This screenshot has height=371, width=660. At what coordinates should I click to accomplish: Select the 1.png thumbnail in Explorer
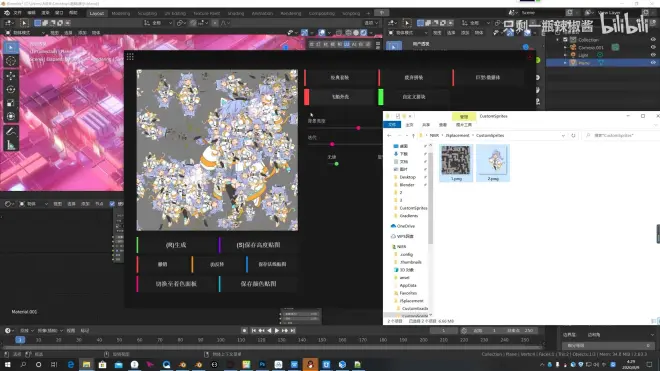(x=456, y=163)
